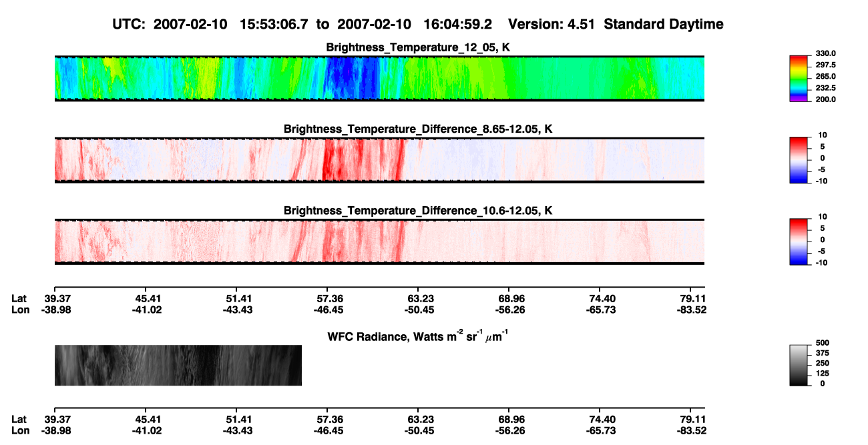This screenshot has width=868, height=445.
Task: Click latitude 45.41 on the axis under WFC Radiance
Action: 147,419
